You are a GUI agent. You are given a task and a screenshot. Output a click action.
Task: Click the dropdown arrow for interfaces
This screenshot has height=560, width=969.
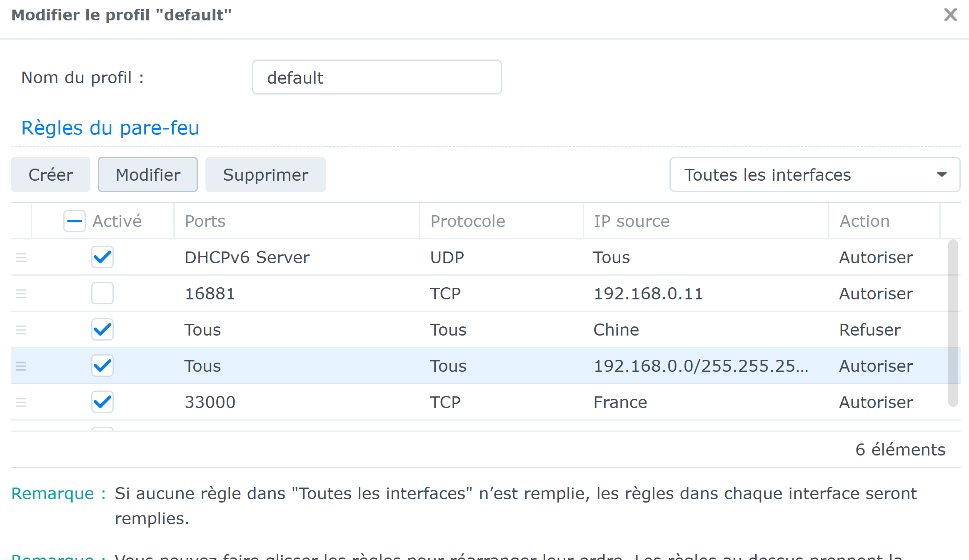942,175
